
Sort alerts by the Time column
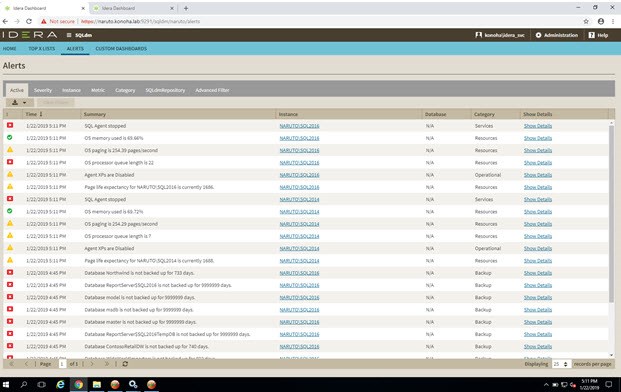tap(34, 114)
